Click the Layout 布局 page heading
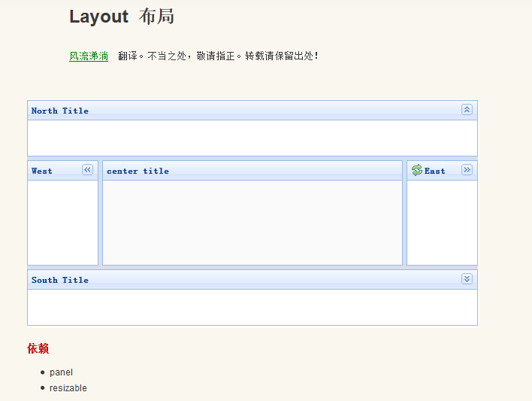This screenshot has height=401, width=532. (x=122, y=17)
